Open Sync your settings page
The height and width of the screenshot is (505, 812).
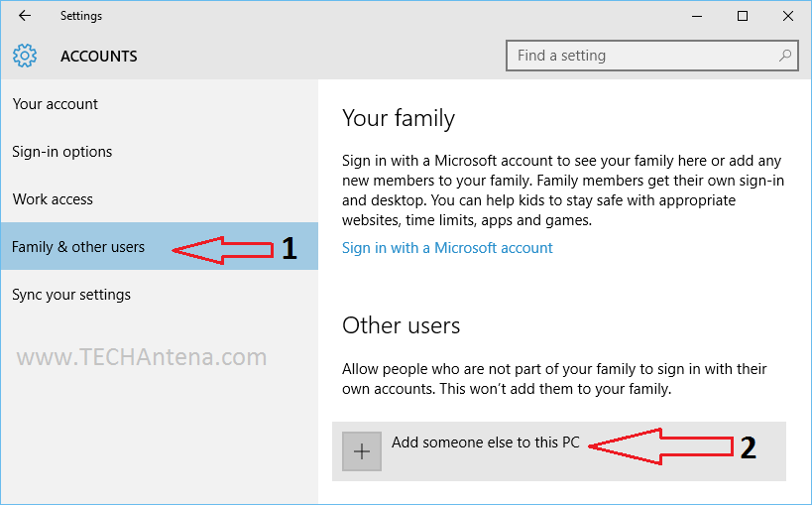pyautogui.click(x=159, y=294)
